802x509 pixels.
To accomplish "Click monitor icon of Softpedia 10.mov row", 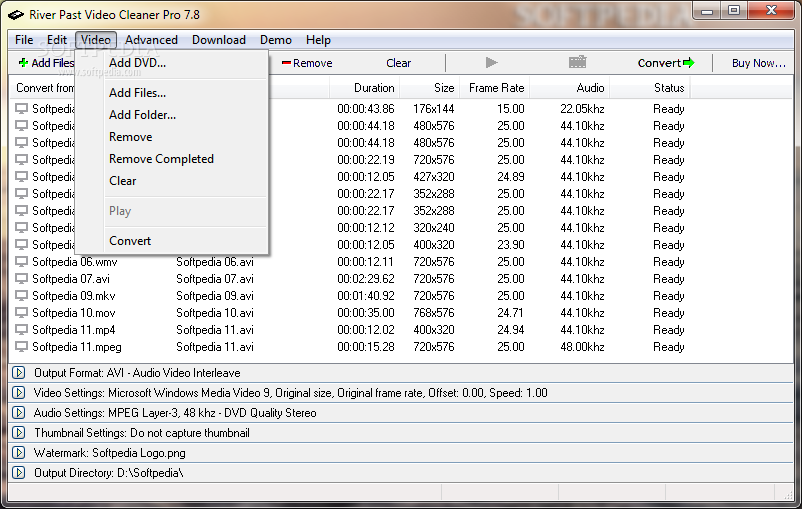I will pyautogui.click(x=21, y=313).
